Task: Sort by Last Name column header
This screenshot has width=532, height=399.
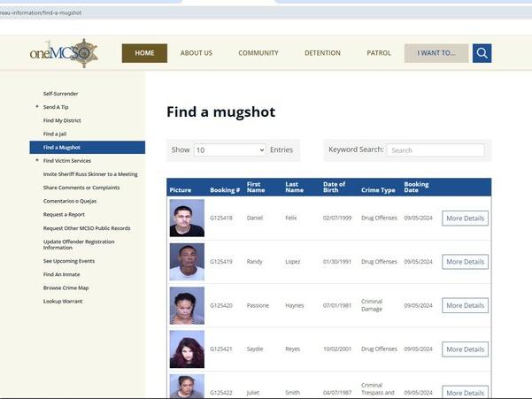Action: pyautogui.click(x=294, y=188)
